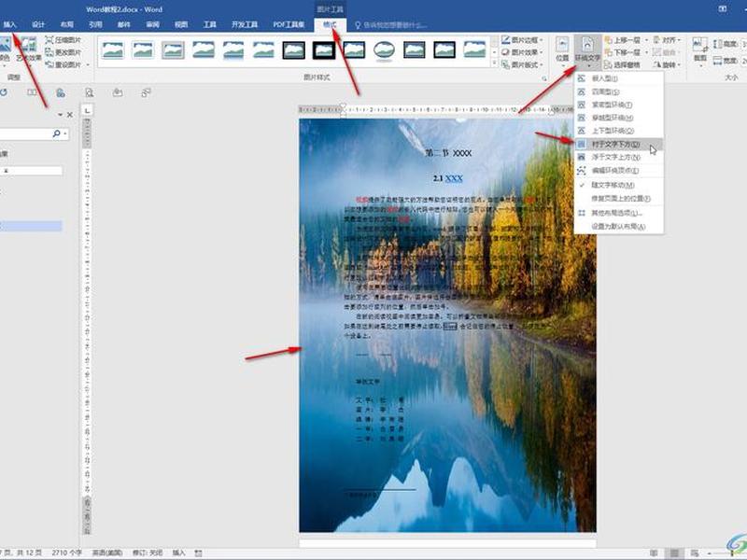747x560 pixels.
Task: Close the navigation pane with its X
Action: tap(70, 115)
